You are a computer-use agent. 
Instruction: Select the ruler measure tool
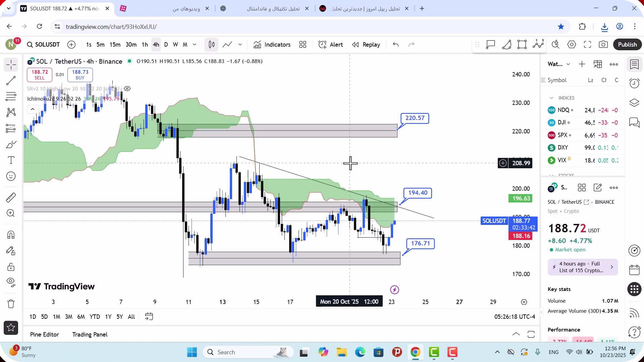11,197
